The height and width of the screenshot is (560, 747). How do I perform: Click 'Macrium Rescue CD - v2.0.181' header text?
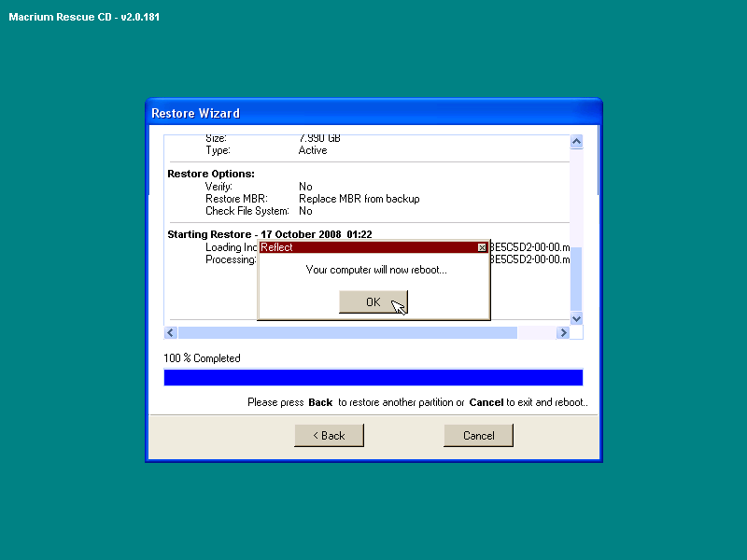84,17
